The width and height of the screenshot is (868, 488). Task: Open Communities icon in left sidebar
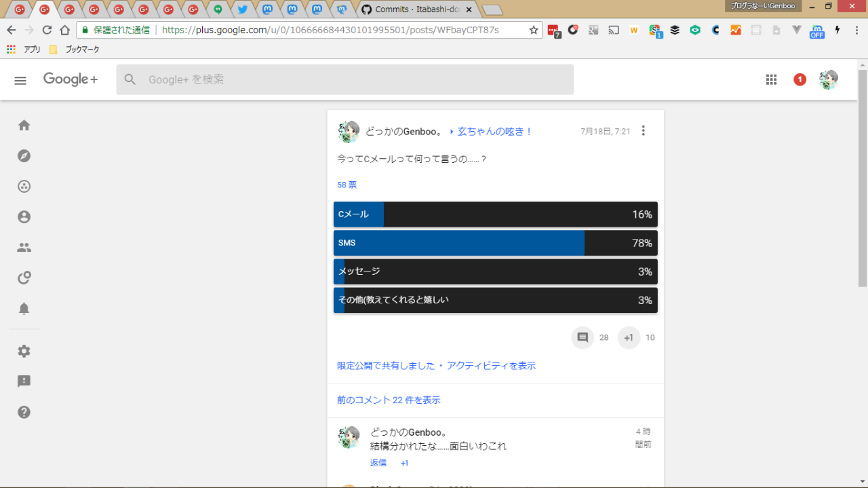click(x=24, y=187)
